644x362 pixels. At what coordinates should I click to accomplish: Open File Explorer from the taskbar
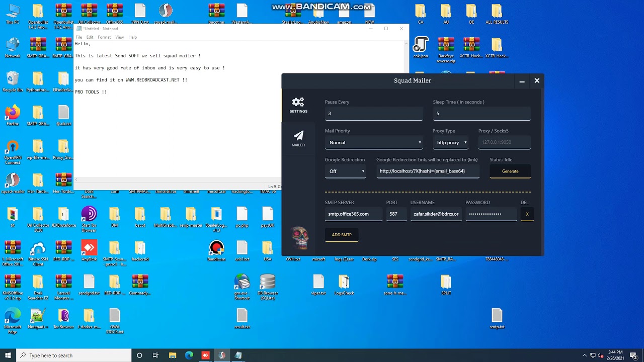pyautogui.click(x=173, y=355)
